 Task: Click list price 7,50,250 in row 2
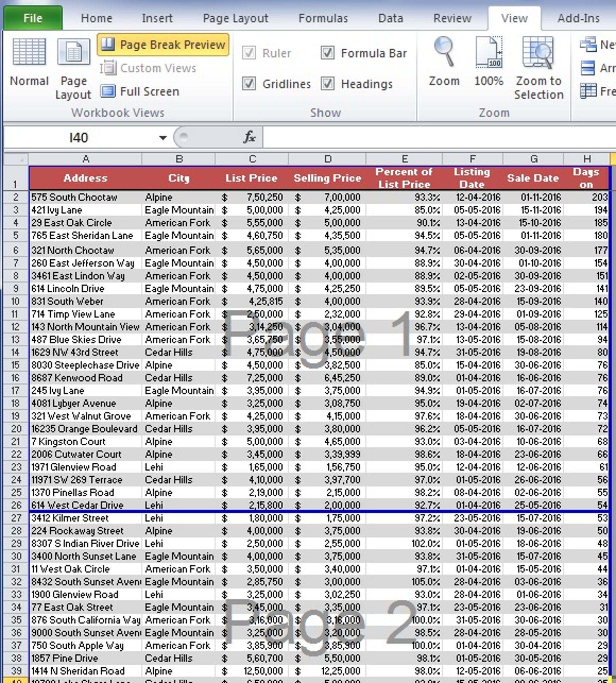click(252, 197)
